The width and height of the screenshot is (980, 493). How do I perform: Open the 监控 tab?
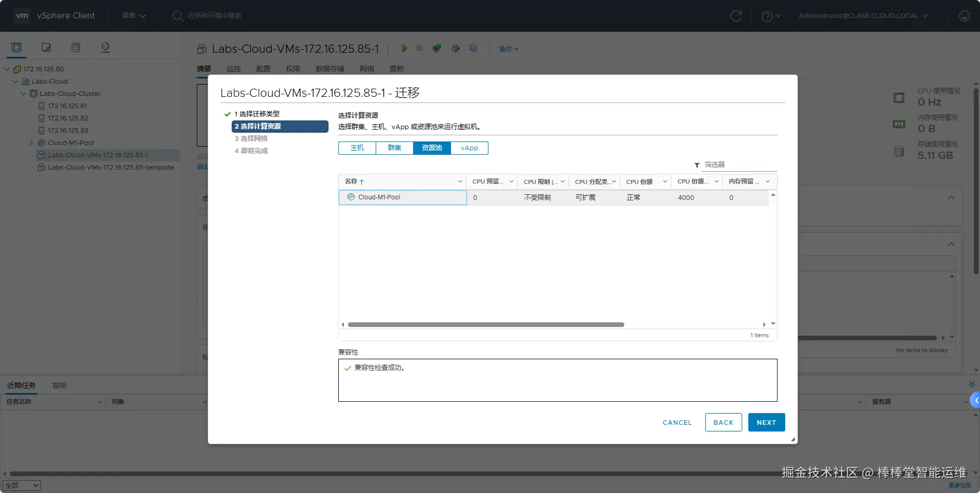pyautogui.click(x=234, y=69)
